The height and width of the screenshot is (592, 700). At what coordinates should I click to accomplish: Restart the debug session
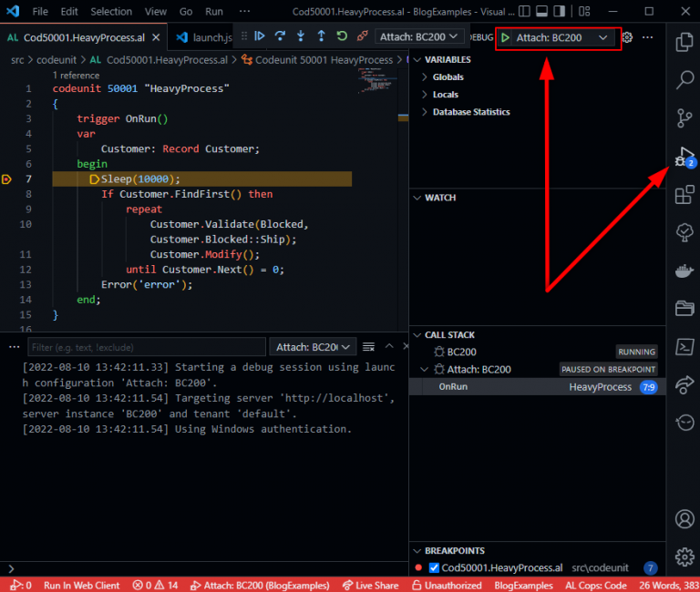(342, 36)
